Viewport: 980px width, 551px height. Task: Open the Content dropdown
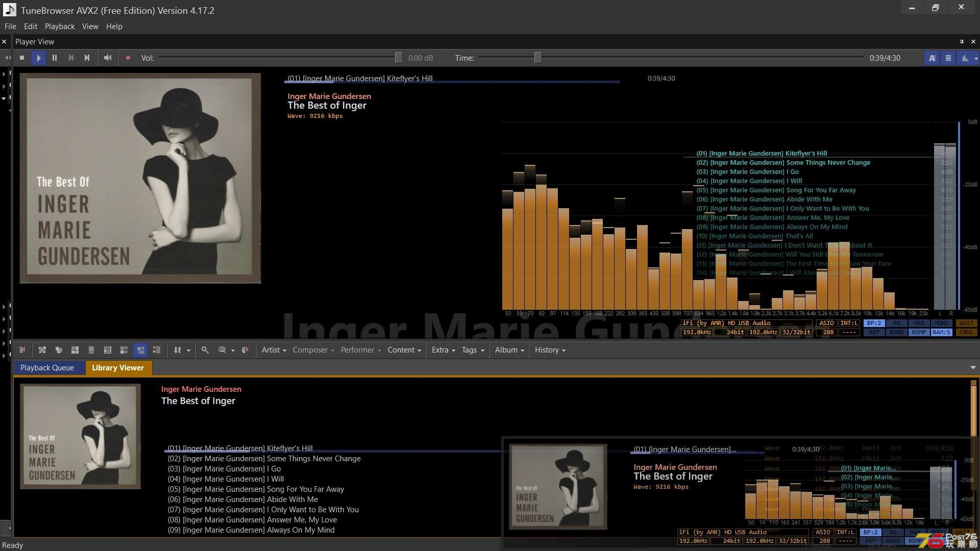[404, 350]
